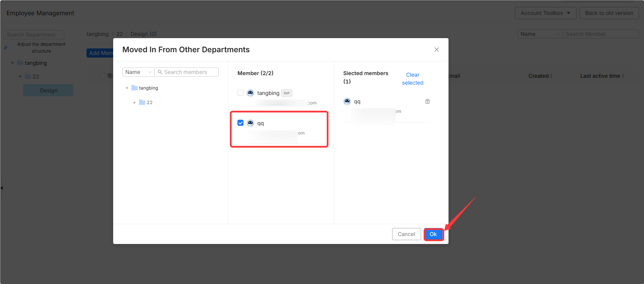Click the tangbing folder icon in dialog tree
Viewport: 644px width, 284px height.
point(135,88)
